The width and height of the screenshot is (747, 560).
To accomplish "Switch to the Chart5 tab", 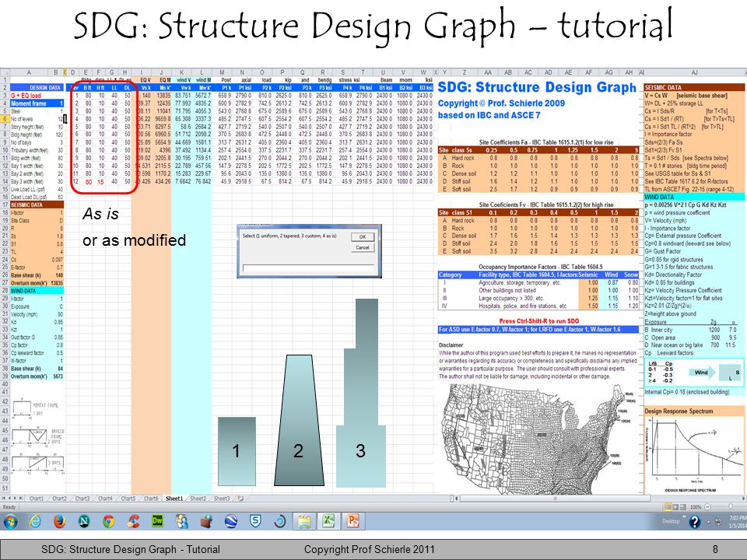I will point(128,499).
